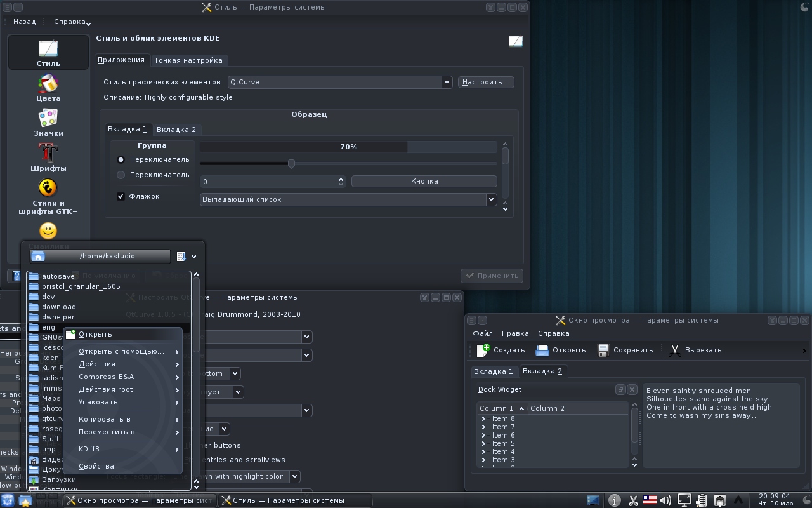Select the dwhelper folder
Viewport: 812px width, 508px height.
[x=58, y=317]
